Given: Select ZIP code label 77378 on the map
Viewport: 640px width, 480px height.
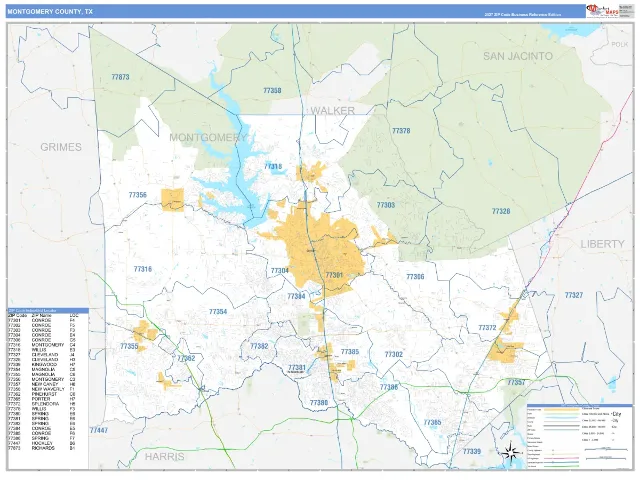Looking at the screenshot, I should coord(401,131).
